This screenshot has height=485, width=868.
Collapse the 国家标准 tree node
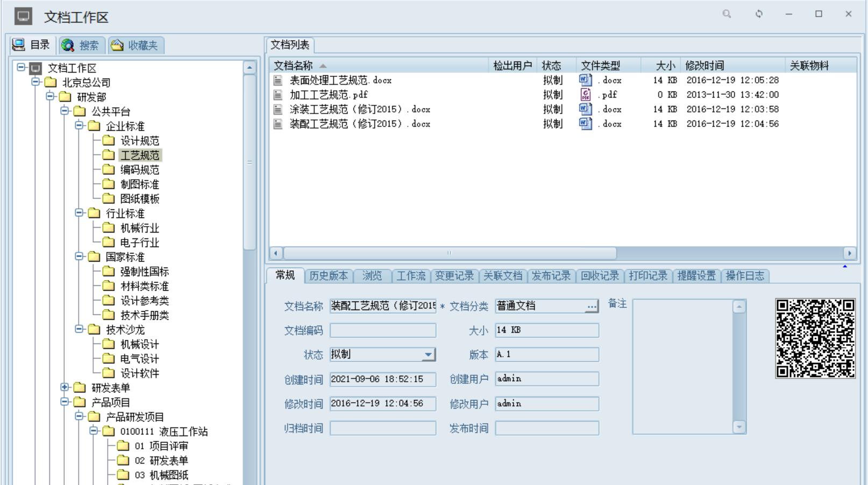pos(79,256)
